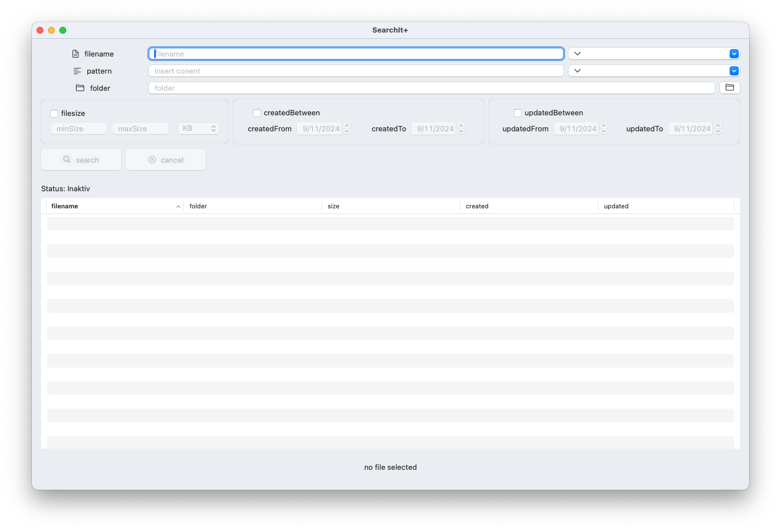Open folder picker via the browse folder icon
The width and height of the screenshot is (781, 532).
730,87
